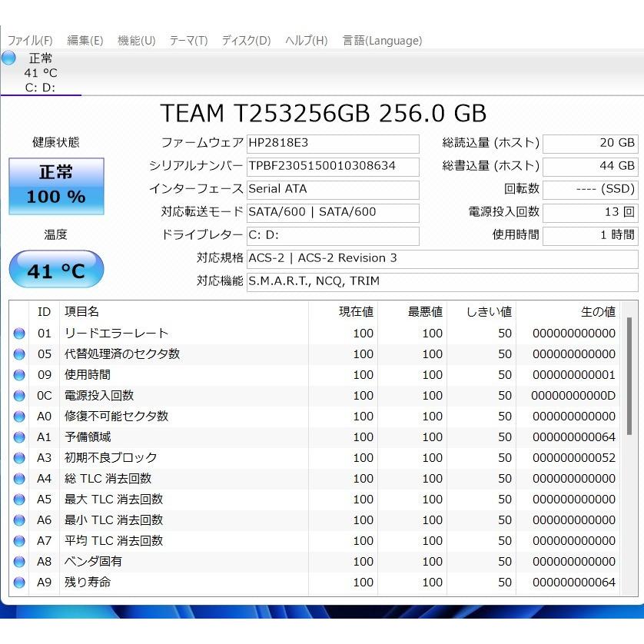Select the drive status indicator above C: D:
The height and width of the screenshot is (644, 644).
point(8,58)
